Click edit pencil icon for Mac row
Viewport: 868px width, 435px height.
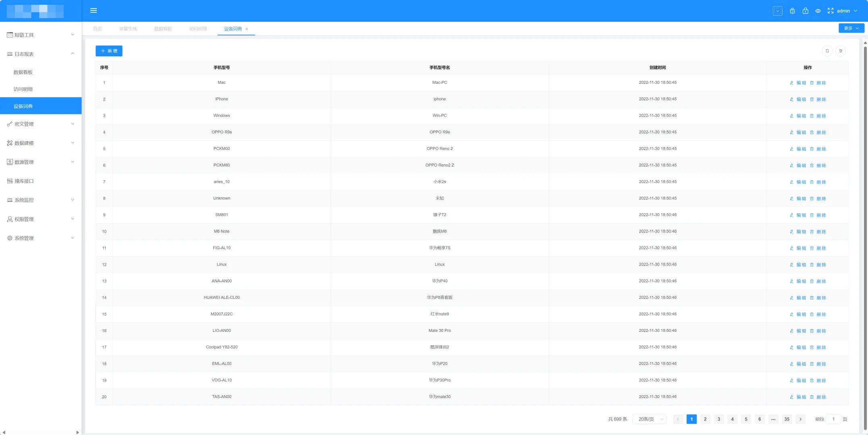pos(791,83)
